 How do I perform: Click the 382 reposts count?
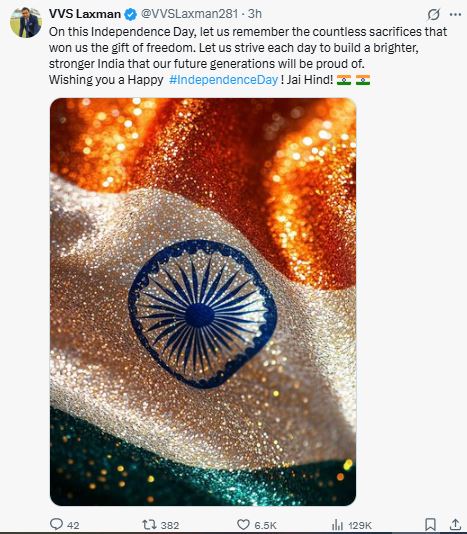170,525
